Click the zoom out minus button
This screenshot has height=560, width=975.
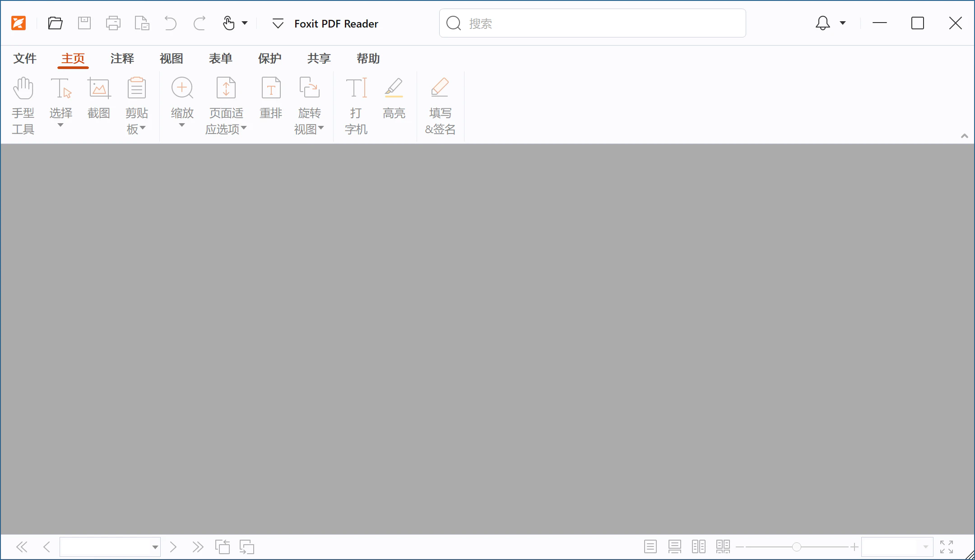pyautogui.click(x=740, y=547)
